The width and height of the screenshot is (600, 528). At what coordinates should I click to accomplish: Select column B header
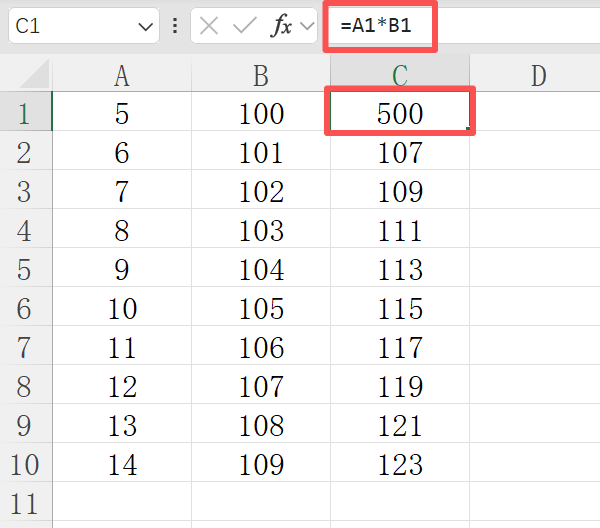(x=261, y=76)
